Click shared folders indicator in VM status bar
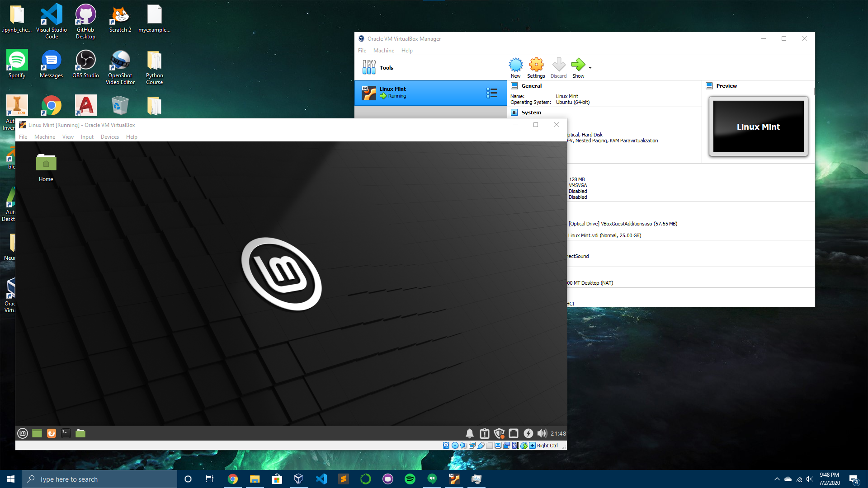Image resolution: width=868 pixels, height=488 pixels. coord(490,446)
